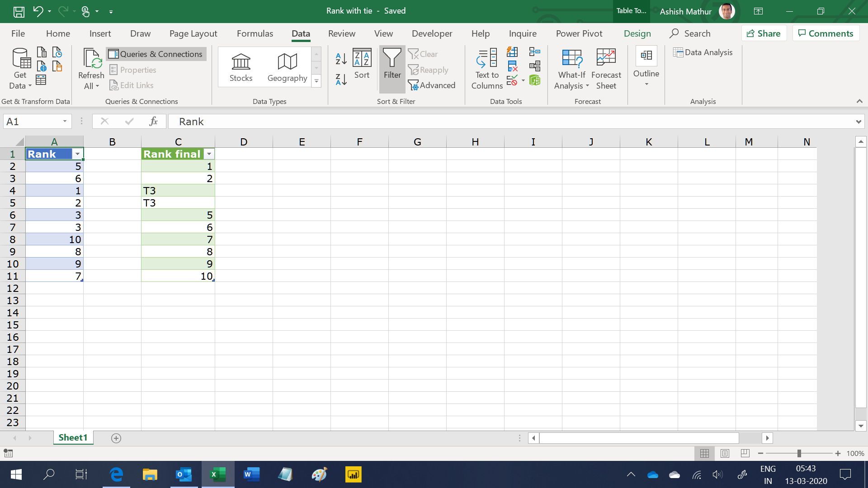
Task: Switch to Page Layout view
Action: coord(725,453)
